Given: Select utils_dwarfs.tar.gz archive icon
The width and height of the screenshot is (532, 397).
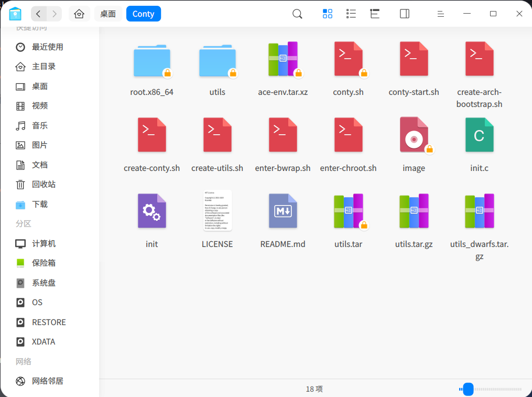Looking at the screenshot, I should (480, 211).
